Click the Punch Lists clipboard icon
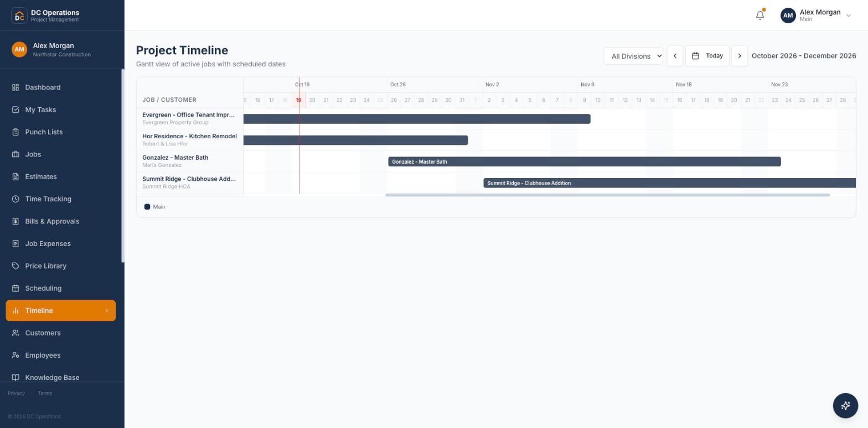This screenshot has width=868, height=428. tap(15, 132)
